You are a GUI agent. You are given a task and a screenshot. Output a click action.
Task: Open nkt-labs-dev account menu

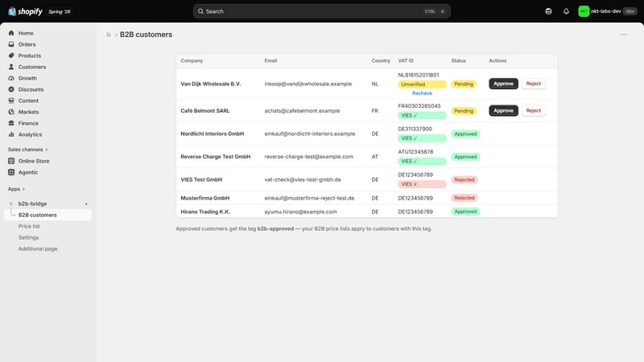pyautogui.click(x=607, y=11)
